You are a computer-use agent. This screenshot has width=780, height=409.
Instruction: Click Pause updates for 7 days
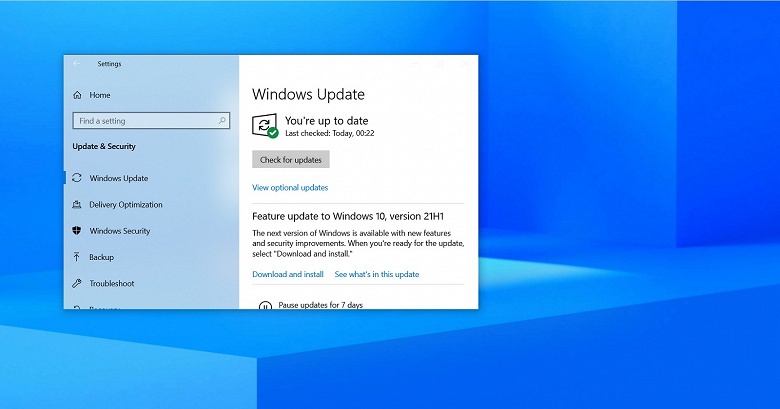pos(321,305)
